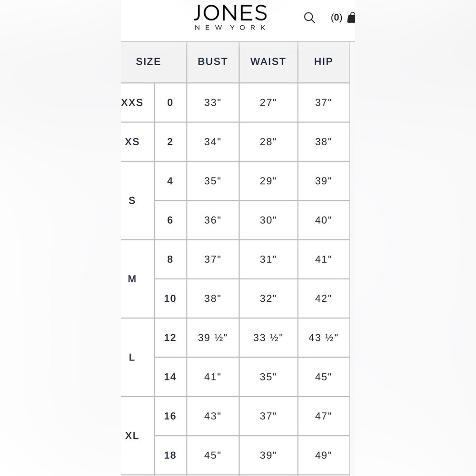476x476 pixels.
Task: Select the WAIST column header
Action: coord(268,61)
